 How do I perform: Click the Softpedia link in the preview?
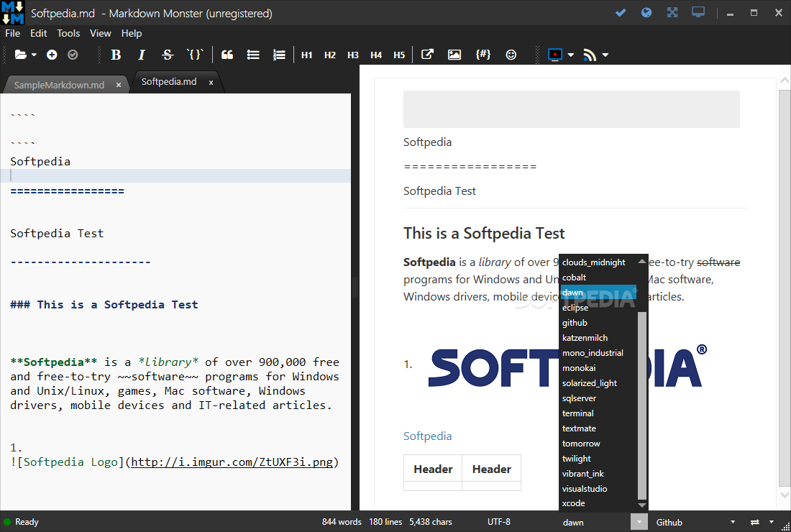pos(427,436)
